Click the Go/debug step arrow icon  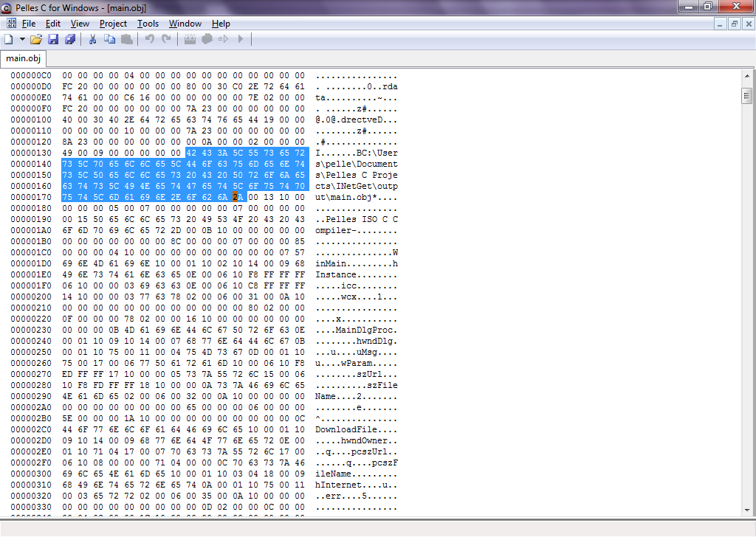(x=223, y=39)
